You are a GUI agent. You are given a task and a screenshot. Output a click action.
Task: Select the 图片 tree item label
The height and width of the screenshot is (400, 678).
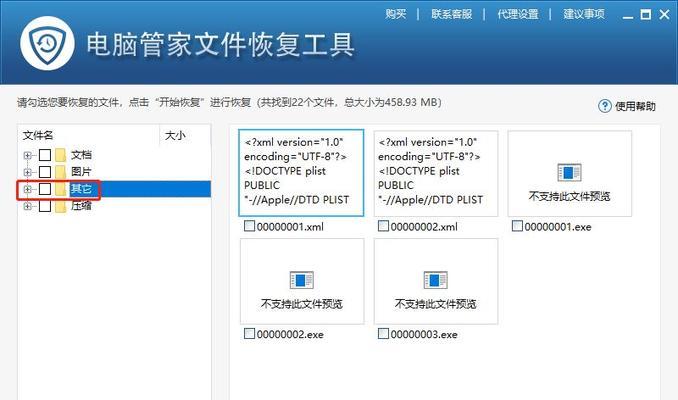tap(81, 172)
